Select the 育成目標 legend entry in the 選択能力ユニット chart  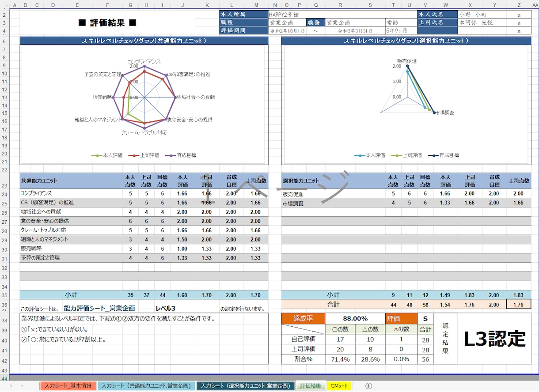444,155
